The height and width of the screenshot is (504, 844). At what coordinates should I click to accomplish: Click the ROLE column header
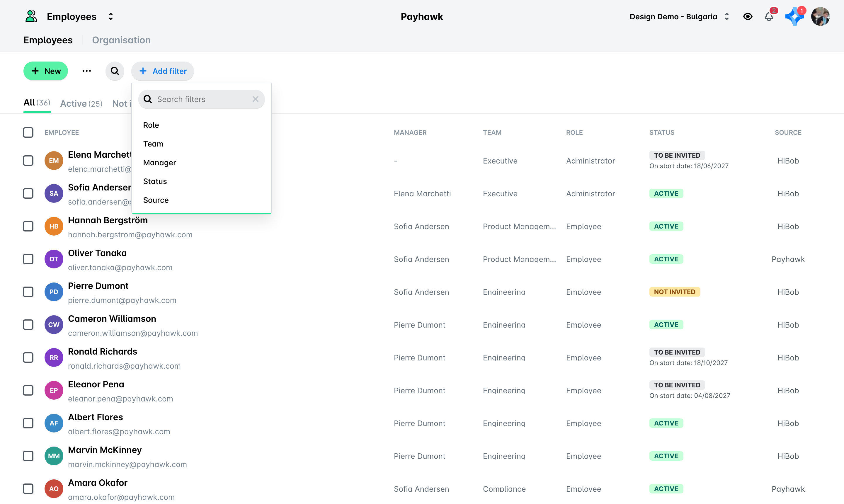click(574, 132)
